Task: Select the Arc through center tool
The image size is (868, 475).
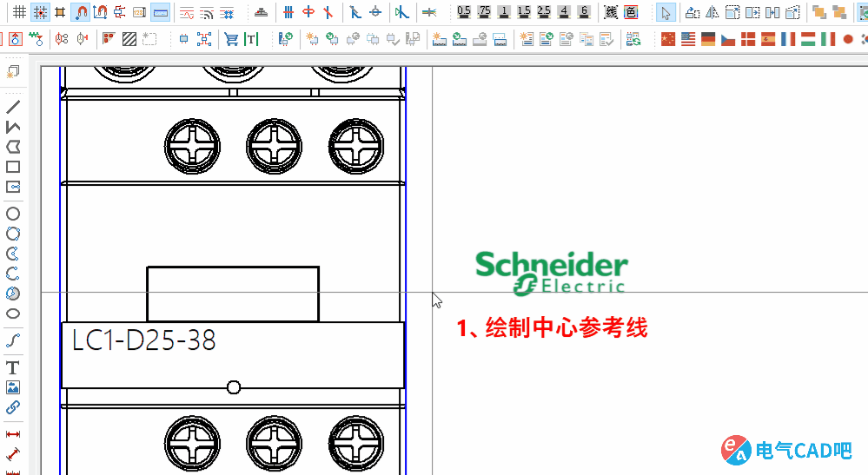Action: tap(13, 254)
